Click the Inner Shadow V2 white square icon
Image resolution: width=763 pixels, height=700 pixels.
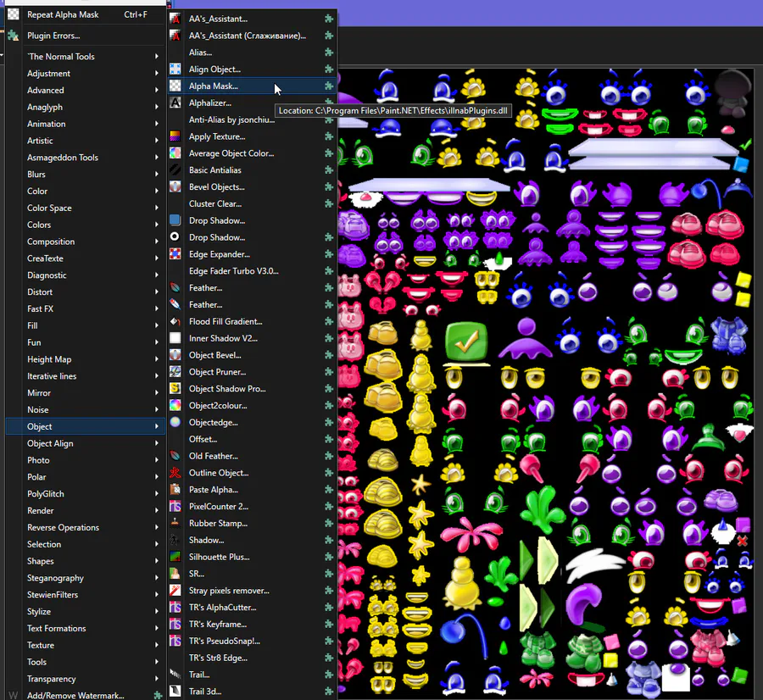[x=175, y=338]
